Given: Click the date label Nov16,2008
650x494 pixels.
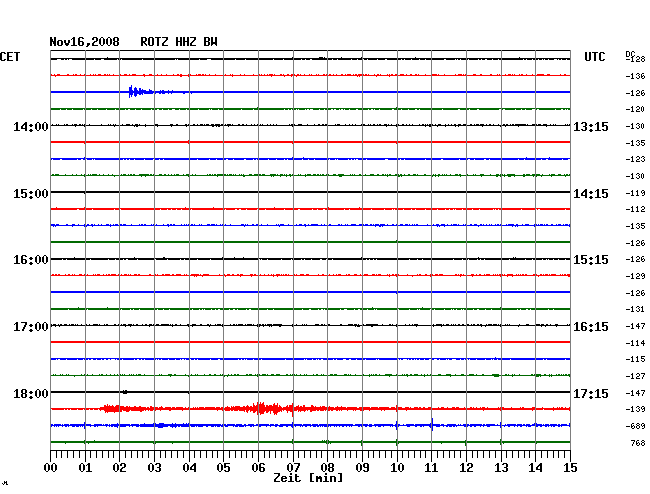Looking at the screenshot, I should click(x=84, y=42).
